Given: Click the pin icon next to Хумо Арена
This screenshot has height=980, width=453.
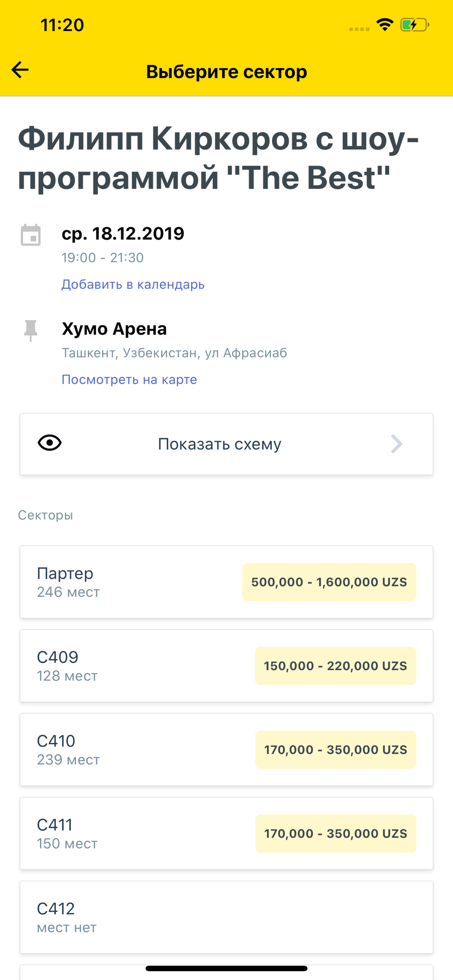Looking at the screenshot, I should click(x=31, y=331).
